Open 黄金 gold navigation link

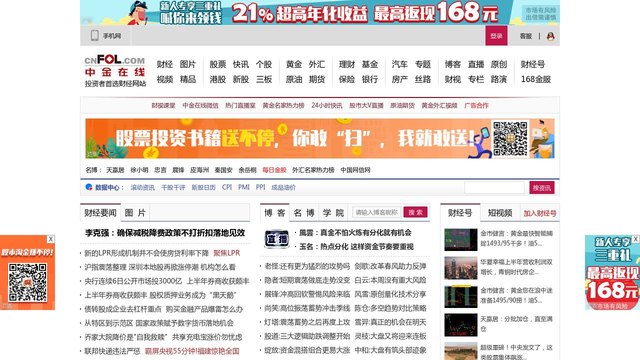pyautogui.click(x=294, y=64)
